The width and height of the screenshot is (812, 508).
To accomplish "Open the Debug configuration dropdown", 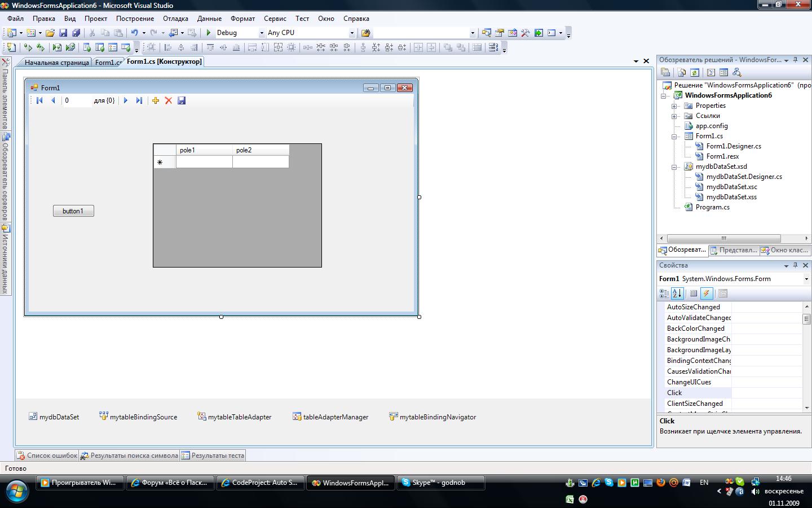I will (262, 33).
